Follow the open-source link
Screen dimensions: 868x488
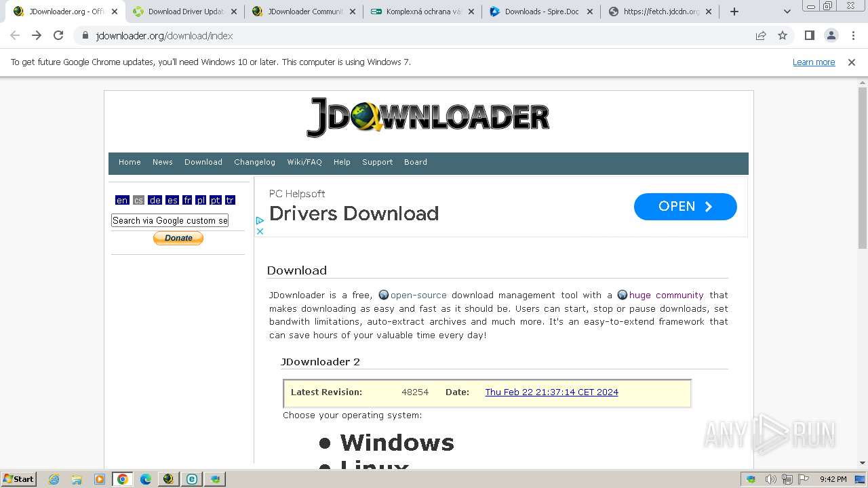[418, 295]
